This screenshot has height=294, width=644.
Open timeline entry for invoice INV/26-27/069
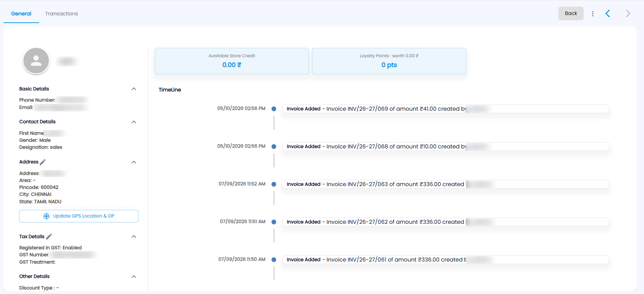click(x=446, y=109)
